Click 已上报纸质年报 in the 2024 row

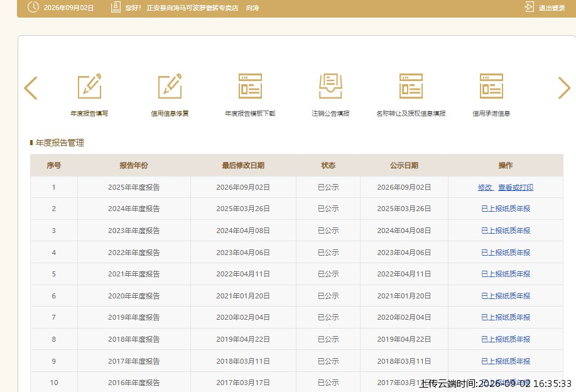[506, 209]
